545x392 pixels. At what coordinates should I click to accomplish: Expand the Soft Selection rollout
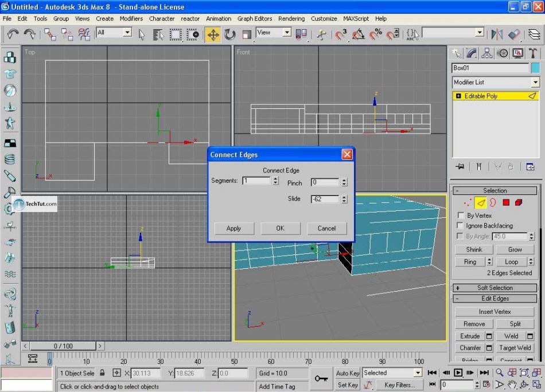tap(495, 288)
